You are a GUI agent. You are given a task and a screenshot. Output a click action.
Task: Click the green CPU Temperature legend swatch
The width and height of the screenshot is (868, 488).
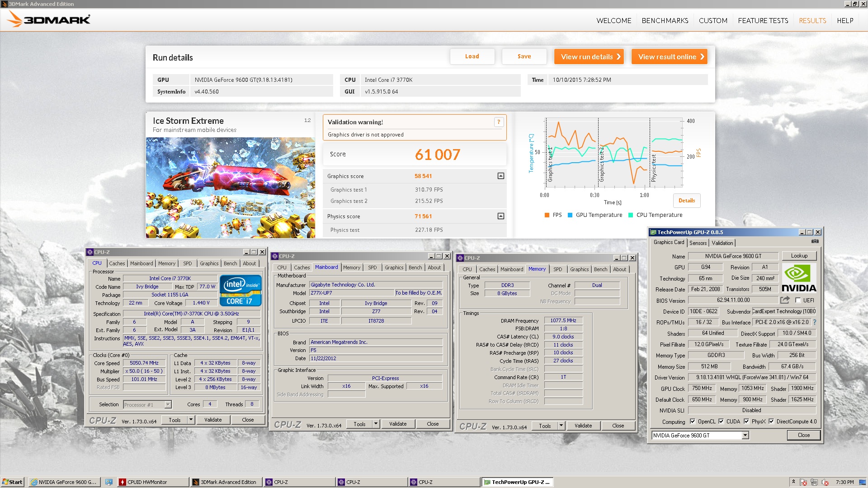[x=631, y=215]
